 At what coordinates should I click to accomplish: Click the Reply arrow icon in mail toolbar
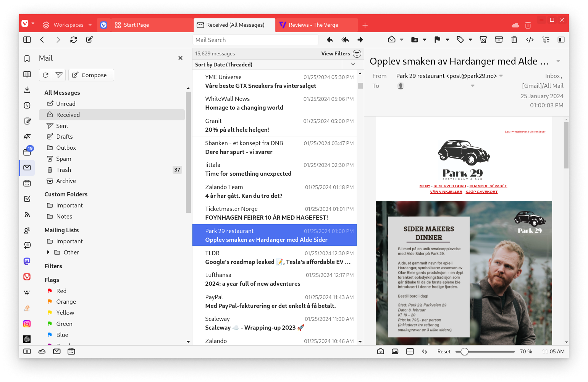(x=330, y=40)
